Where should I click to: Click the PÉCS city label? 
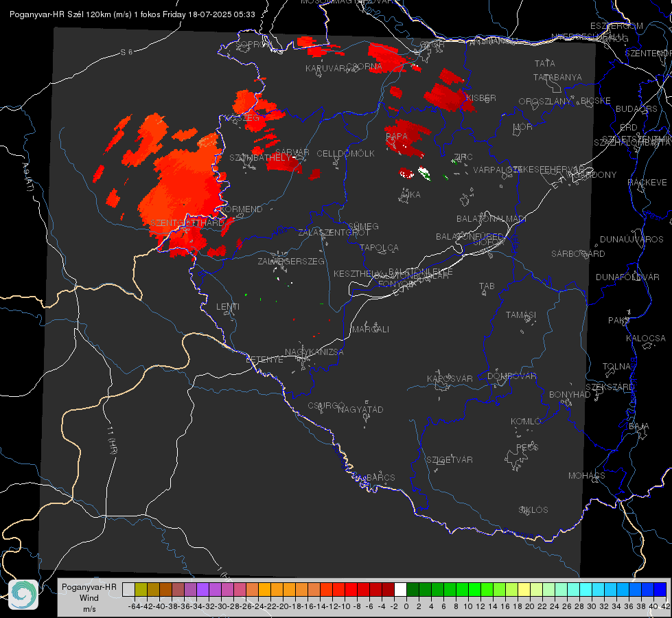pos(526,447)
